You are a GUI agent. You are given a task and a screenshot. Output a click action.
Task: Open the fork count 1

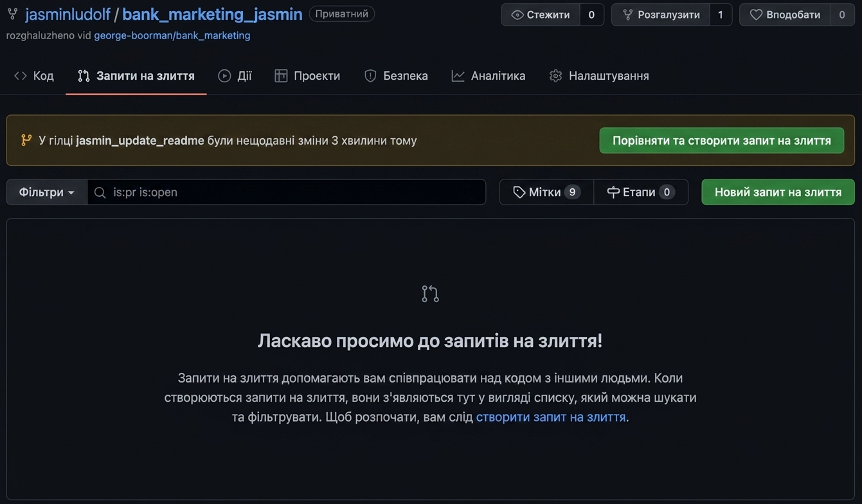point(721,15)
